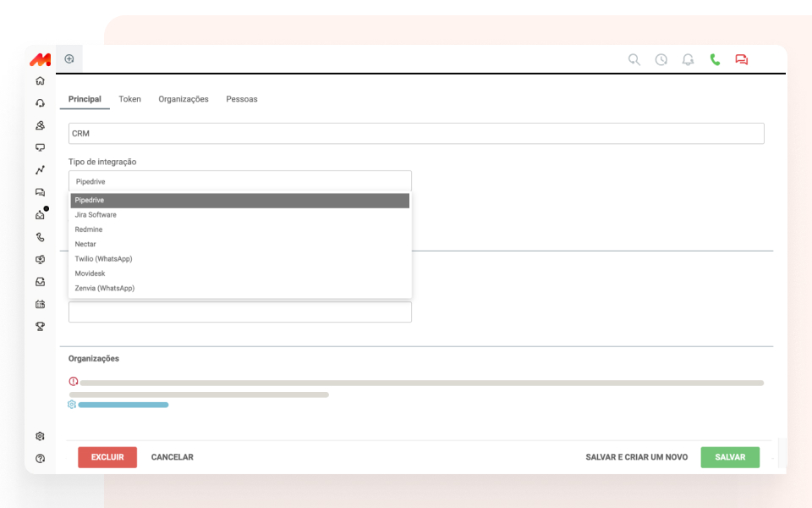
Task: View history via the clock icon
Action: click(661, 60)
